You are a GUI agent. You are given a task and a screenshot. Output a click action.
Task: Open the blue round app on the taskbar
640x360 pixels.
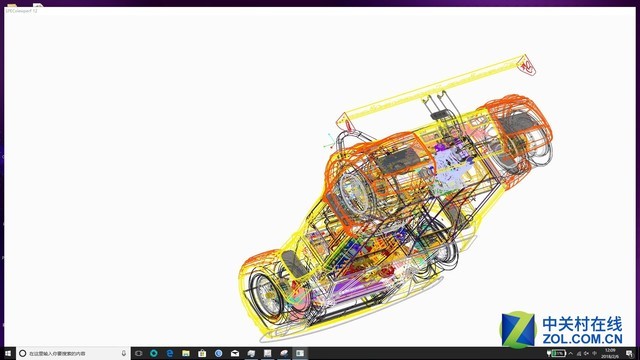pyautogui.click(x=218, y=353)
